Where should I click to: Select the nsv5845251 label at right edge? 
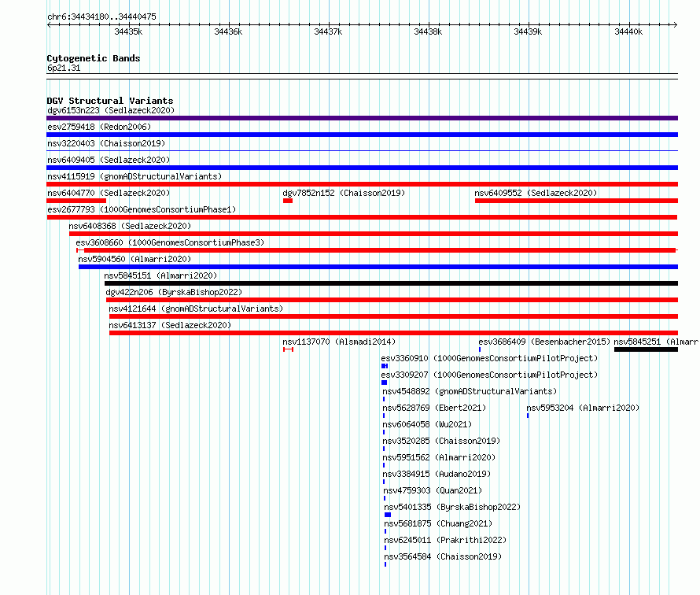point(656,342)
